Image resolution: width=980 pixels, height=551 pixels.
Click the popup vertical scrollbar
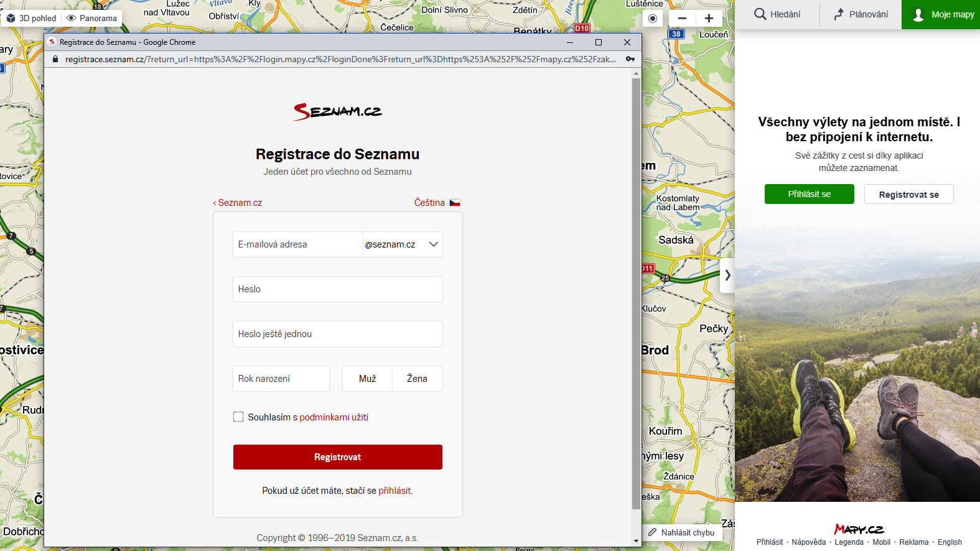(x=636, y=292)
